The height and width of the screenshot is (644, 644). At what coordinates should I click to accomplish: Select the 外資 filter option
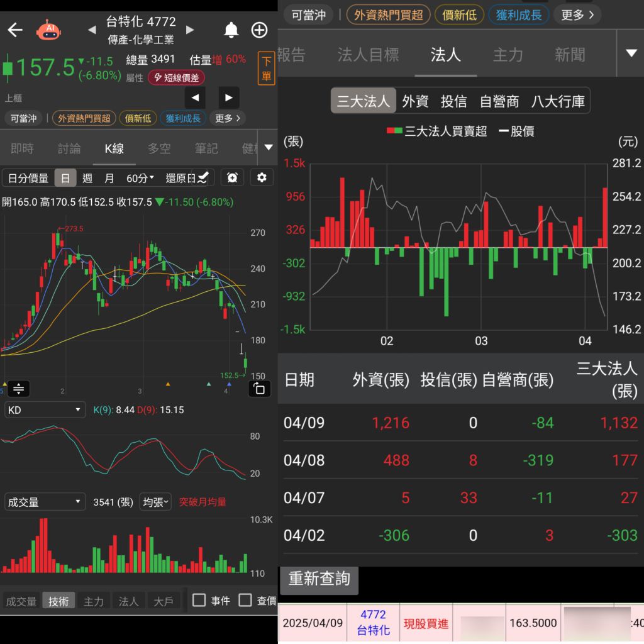coord(415,101)
